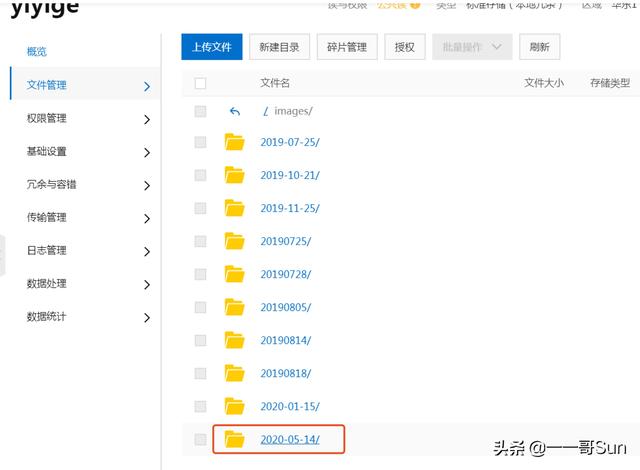The image size is (640, 470).
Task: Open folder link 20190725/
Action: (x=286, y=242)
